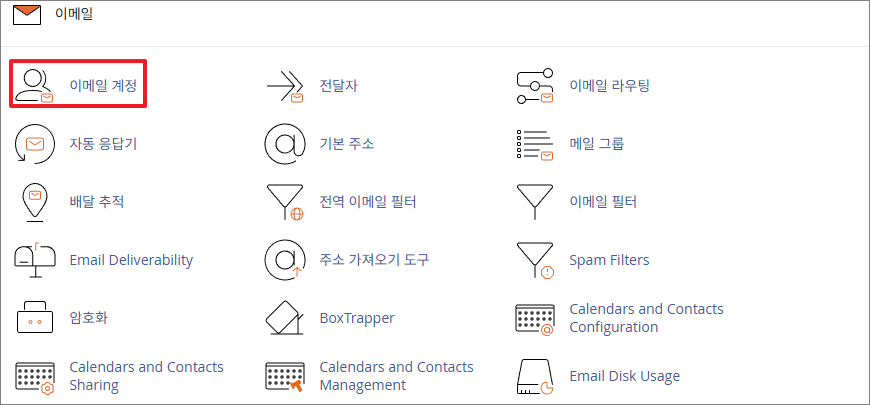Open the 메일 그룹 list icon

(534, 144)
